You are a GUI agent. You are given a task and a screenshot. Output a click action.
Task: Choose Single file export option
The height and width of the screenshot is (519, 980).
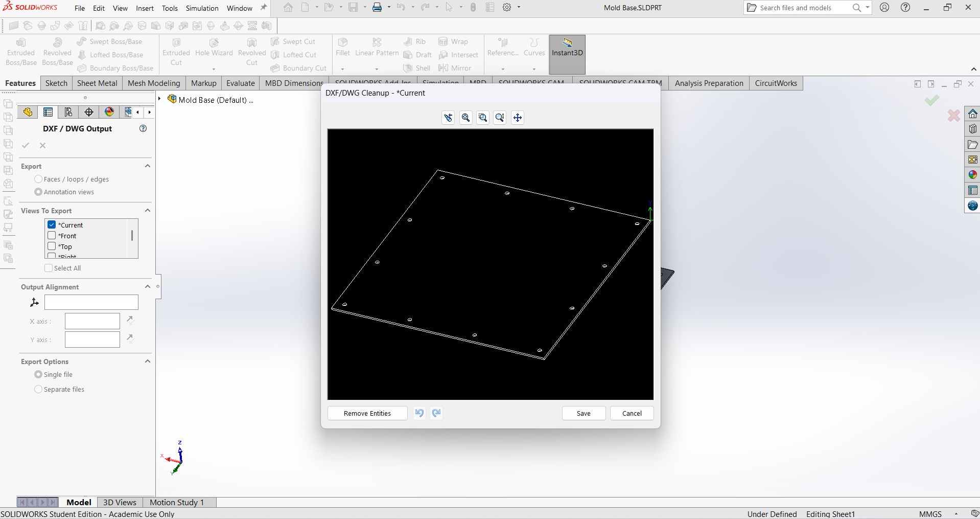tap(38, 374)
